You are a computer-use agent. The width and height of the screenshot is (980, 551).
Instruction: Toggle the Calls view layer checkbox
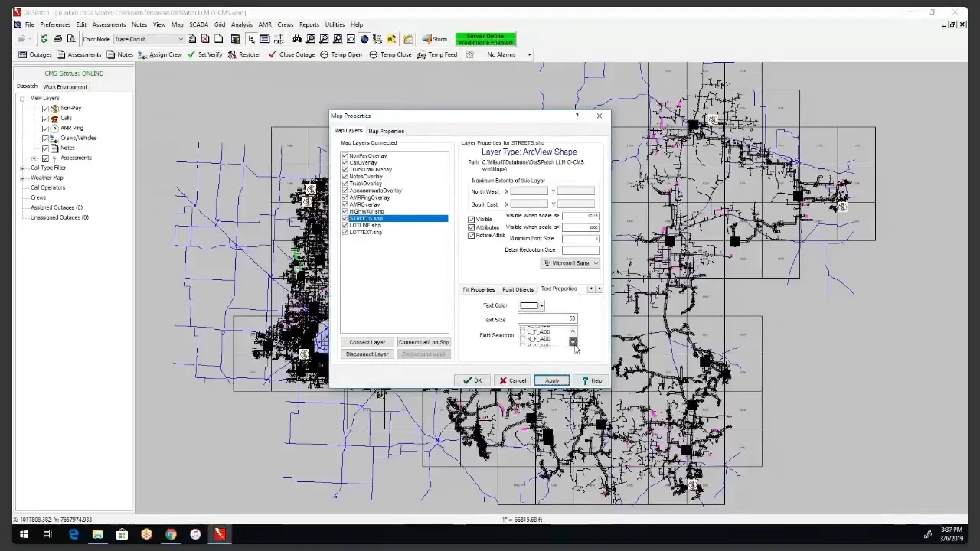pyautogui.click(x=45, y=118)
